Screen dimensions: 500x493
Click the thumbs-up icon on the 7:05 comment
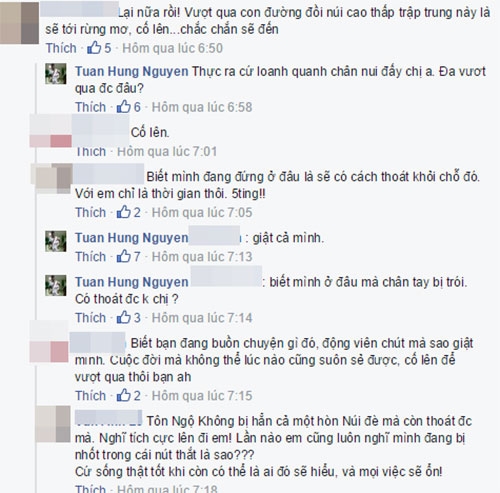click(x=123, y=212)
